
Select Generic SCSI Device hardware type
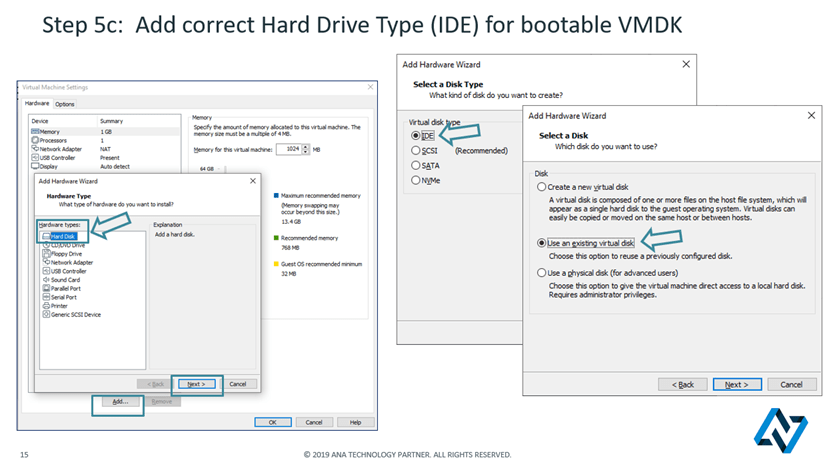pos(76,314)
